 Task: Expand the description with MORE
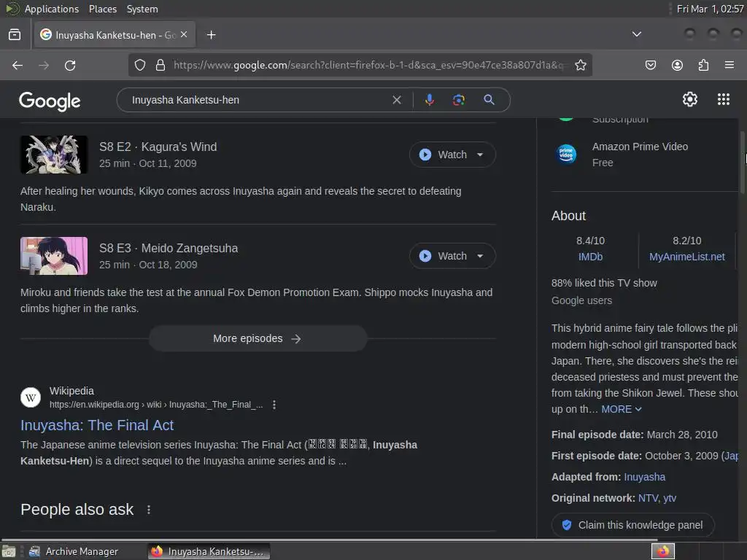pos(622,409)
